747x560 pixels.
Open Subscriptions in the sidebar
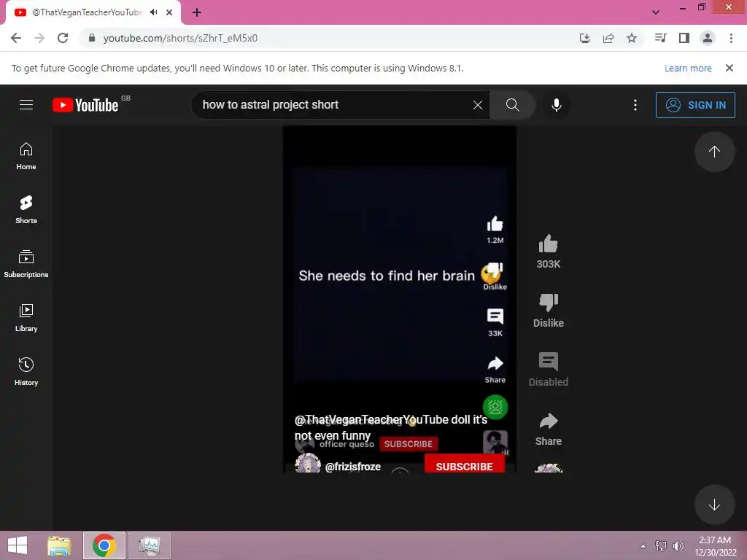pyautogui.click(x=26, y=264)
